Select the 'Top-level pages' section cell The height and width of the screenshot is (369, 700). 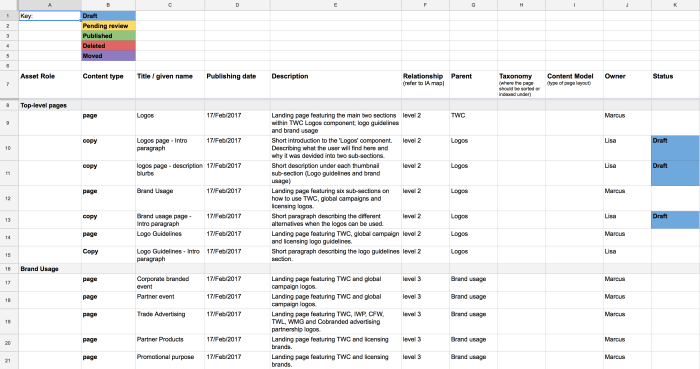coord(50,106)
